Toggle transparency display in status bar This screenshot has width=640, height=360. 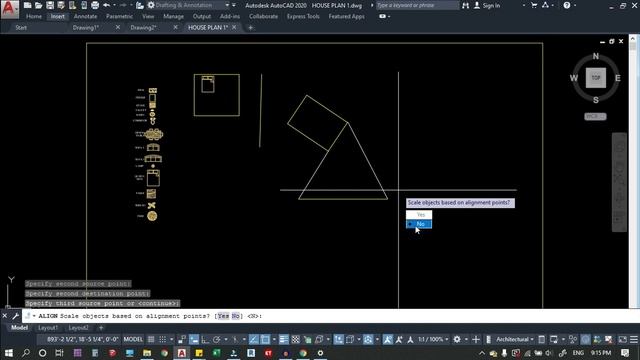click(x=296, y=339)
